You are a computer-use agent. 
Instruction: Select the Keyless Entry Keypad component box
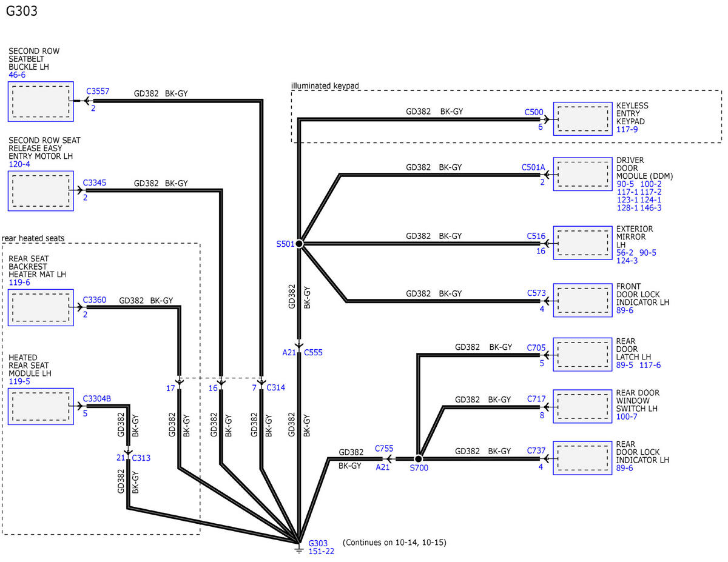[x=582, y=117]
